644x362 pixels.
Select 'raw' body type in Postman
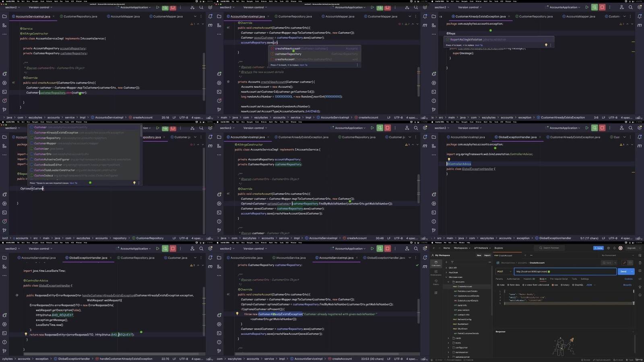point(555,285)
